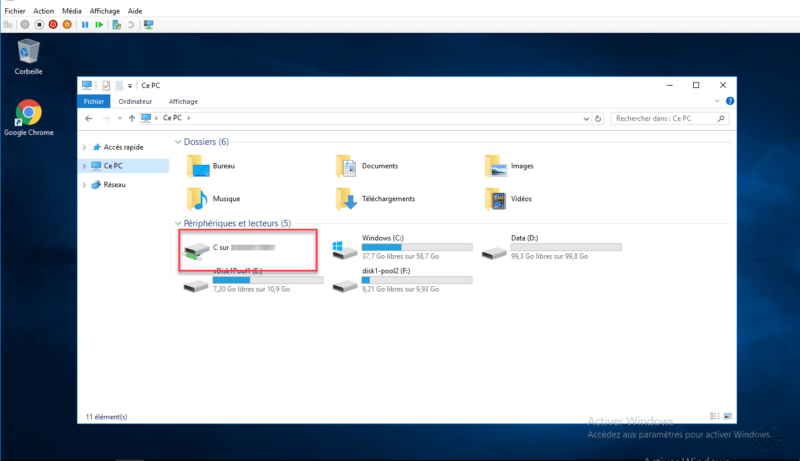Image resolution: width=800 pixels, height=461 pixels.
Task: Go up one level with Up arrow
Action: coord(132,118)
